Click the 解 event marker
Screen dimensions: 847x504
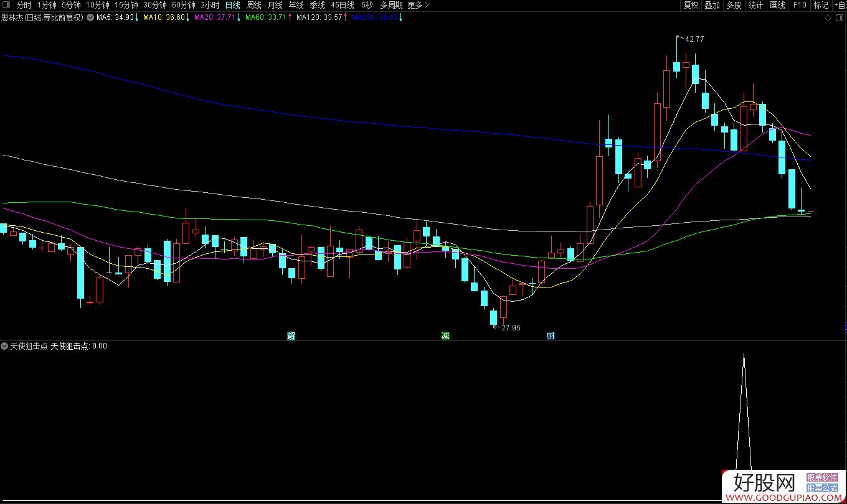point(291,335)
